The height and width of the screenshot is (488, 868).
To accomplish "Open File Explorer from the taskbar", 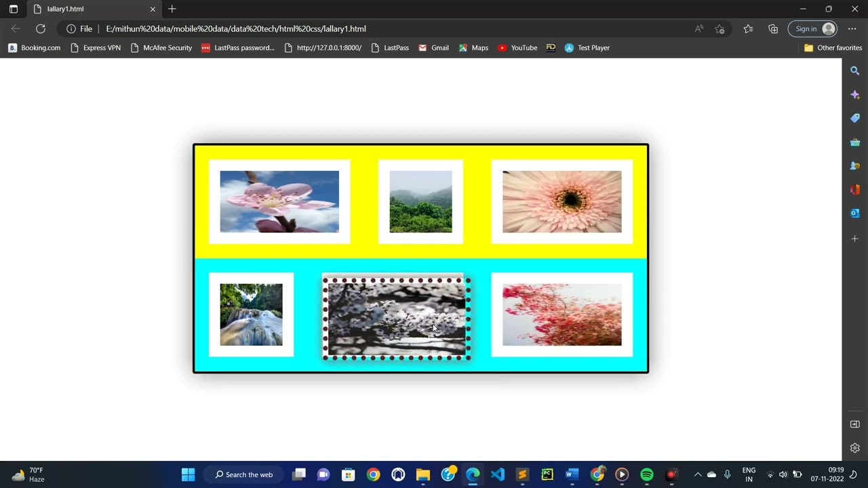I will [423, 474].
